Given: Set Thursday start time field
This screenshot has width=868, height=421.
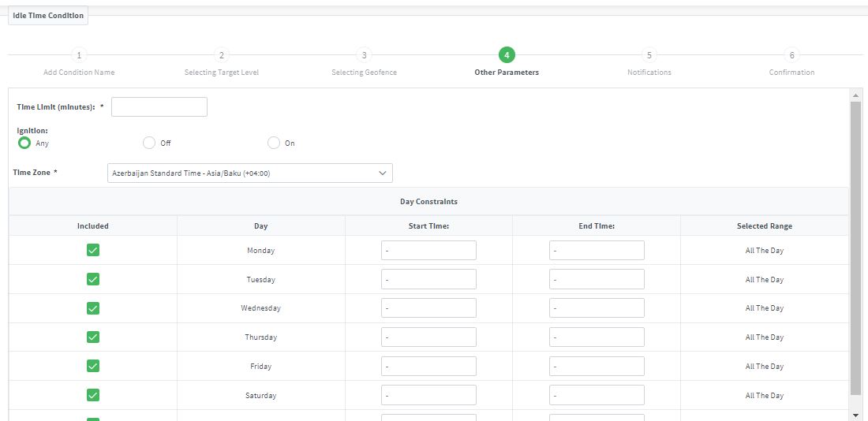Looking at the screenshot, I should click(428, 337).
